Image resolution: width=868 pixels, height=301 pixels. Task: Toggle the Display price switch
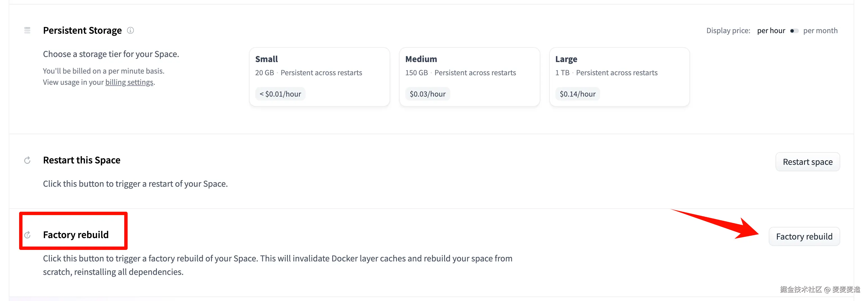pyautogui.click(x=794, y=31)
